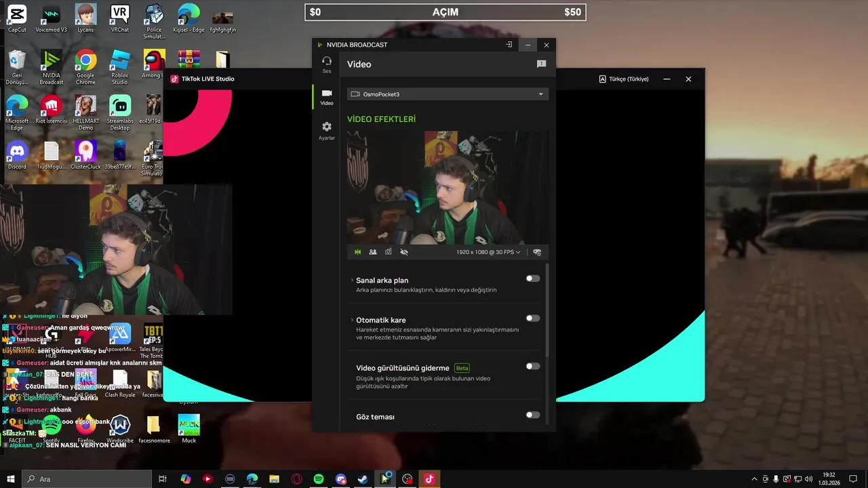This screenshot has width=868, height=488.
Task: Click the AÇIM donation goal bar overlay
Action: click(445, 12)
